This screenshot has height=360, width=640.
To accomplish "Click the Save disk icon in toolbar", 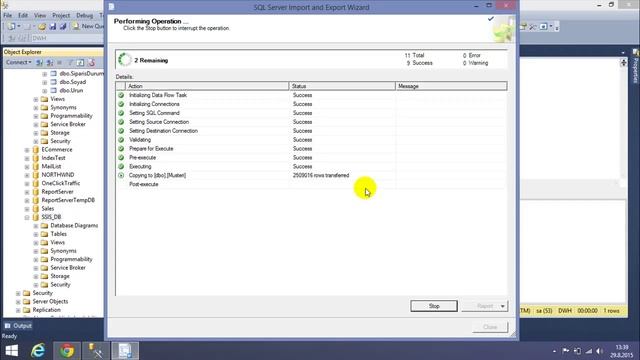I will click(x=53, y=27).
